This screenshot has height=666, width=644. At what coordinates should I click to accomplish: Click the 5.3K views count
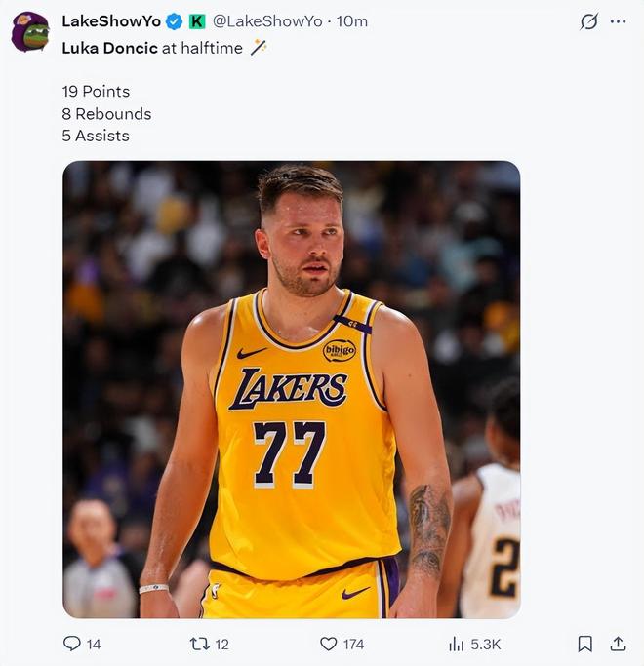487,644
